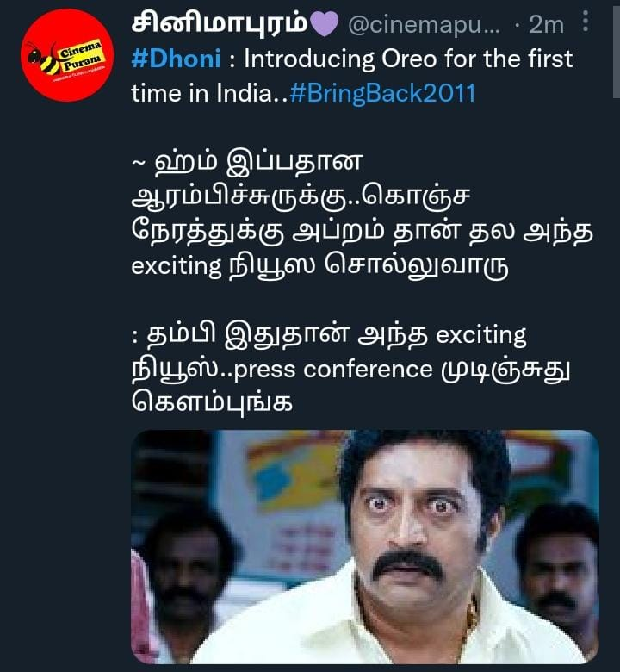
Task: Click the blurred man at image left
Action: click(189, 575)
